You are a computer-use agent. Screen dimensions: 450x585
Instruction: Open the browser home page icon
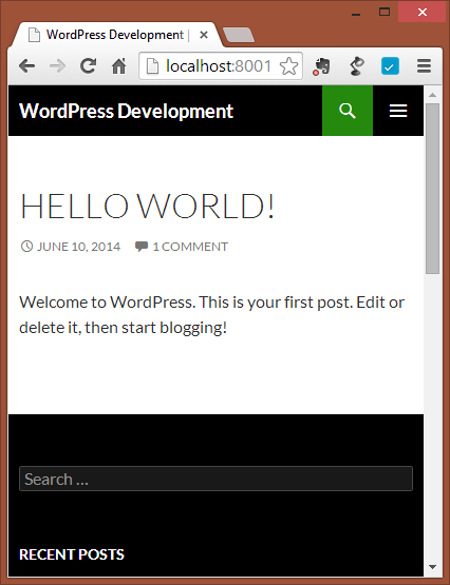pos(119,66)
